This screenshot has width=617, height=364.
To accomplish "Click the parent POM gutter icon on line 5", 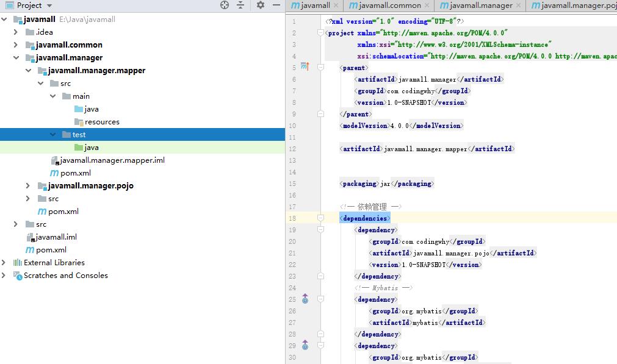I will (x=305, y=68).
